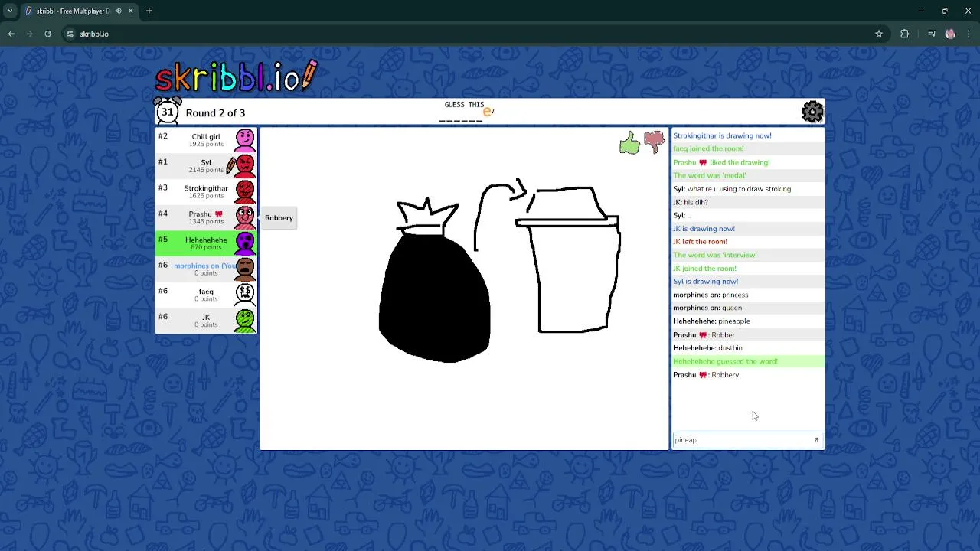980x551 pixels.
Task: Click the Robbery speech bubble
Action: [x=279, y=218]
